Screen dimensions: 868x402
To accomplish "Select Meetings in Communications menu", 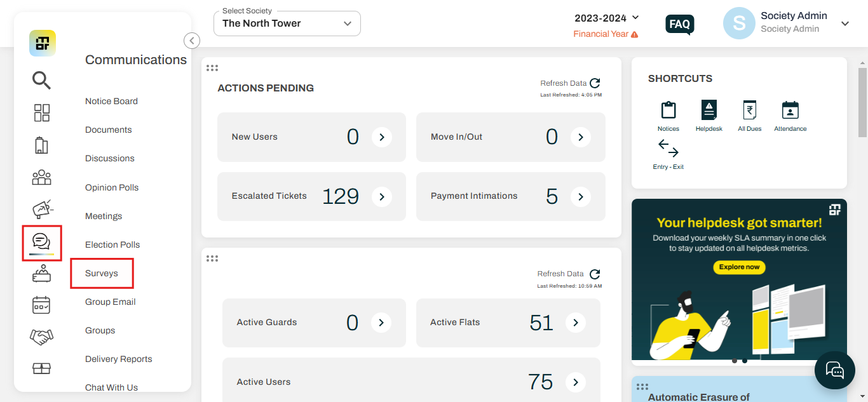I will coord(104,217).
